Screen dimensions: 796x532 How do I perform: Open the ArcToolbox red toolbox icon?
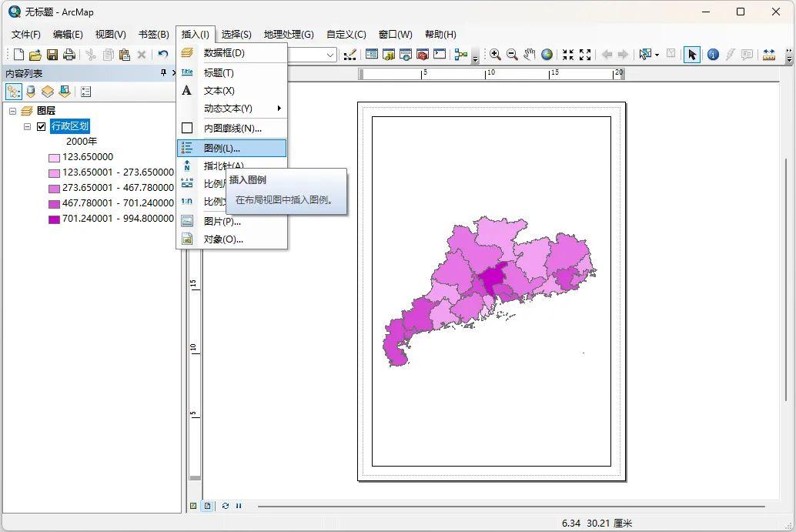coord(423,55)
